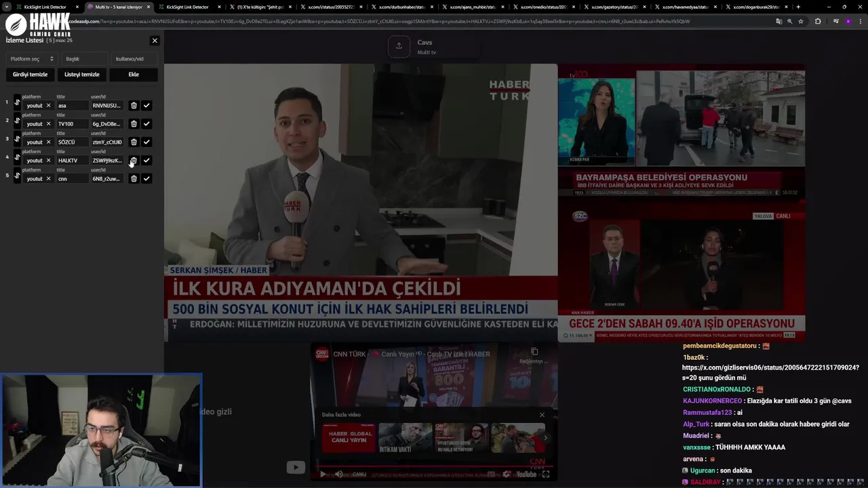Clear platform selection in asa row

tap(48, 105)
